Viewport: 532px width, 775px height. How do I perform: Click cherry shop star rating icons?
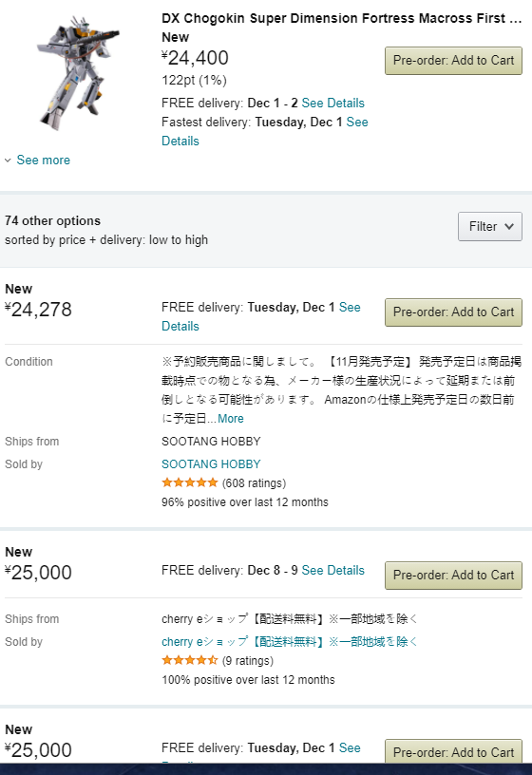click(190, 660)
